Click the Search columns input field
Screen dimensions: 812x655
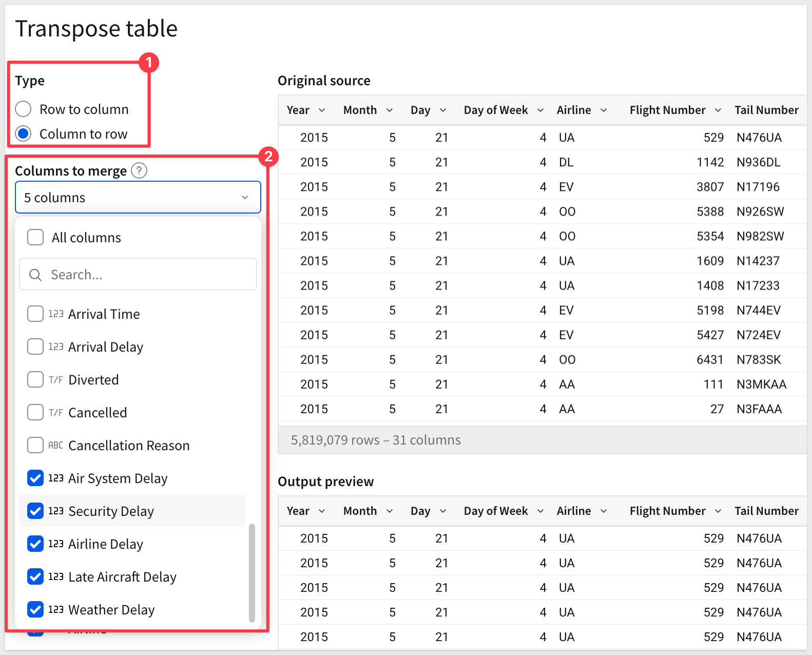pyautogui.click(x=149, y=275)
